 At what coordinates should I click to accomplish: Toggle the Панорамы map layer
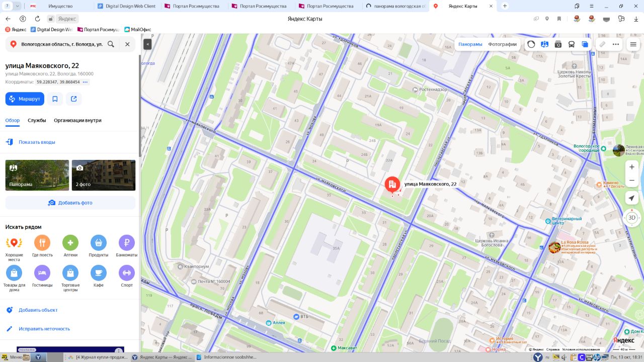point(470,44)
